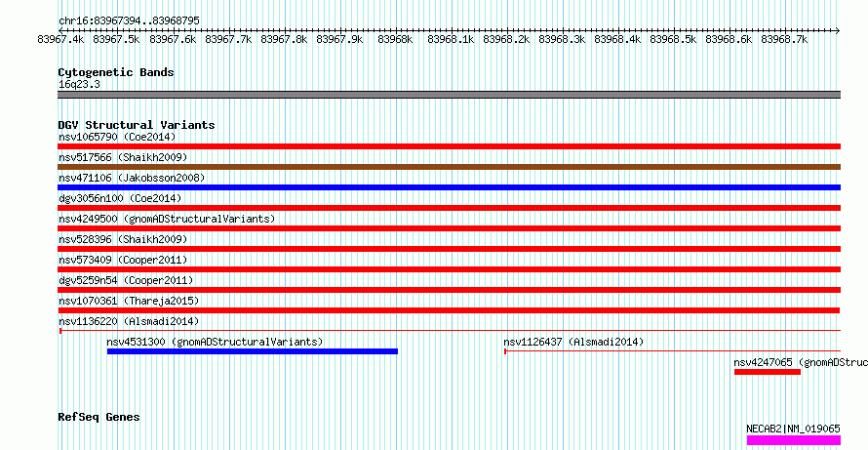This screenshot has height=450, width=868.
Task: Select the thin nsv1126437 (Alsmadi2014) line
Action: pyautogui.click(x=673, y=350)
